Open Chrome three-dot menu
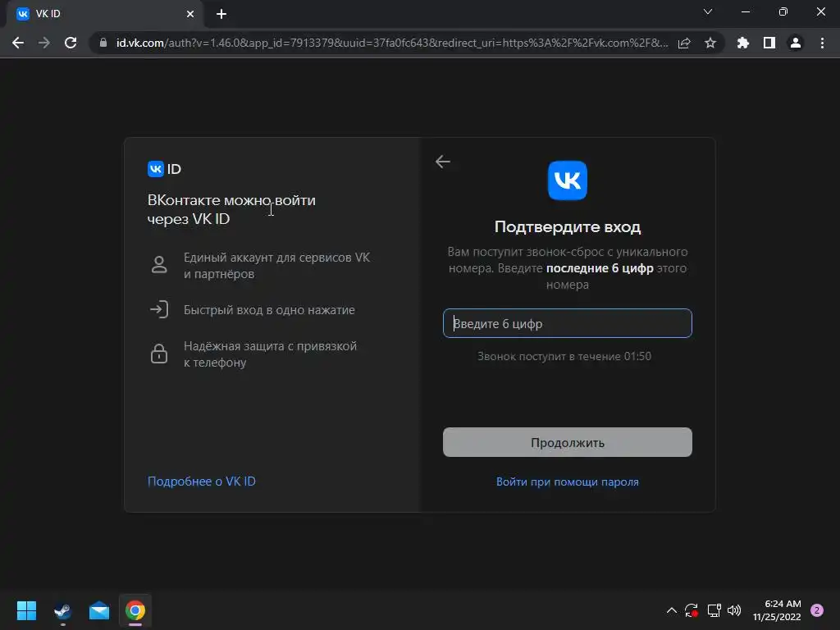The width and height of the screenshot is (840, 630). point(822,43)
